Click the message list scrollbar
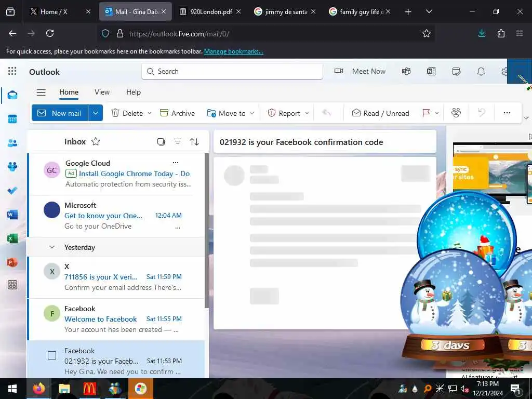The width and height of the screenshot is (532, 399). pos(207,231)
